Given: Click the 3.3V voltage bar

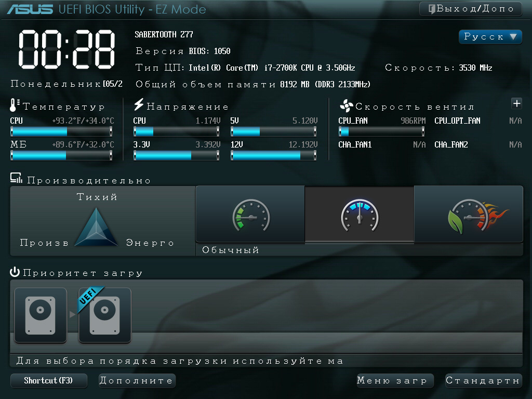Looking at the screenshot, I should click(x=177, y=155).
